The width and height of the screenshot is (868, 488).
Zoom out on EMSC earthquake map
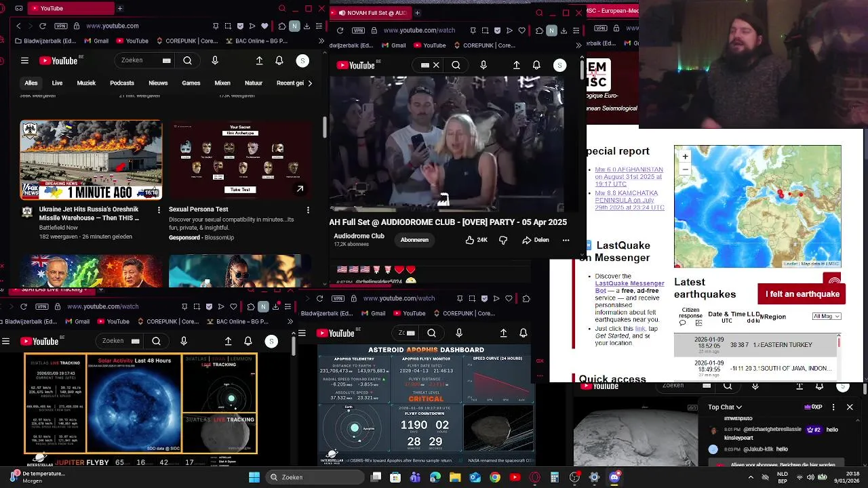click(x=685, y=169)
